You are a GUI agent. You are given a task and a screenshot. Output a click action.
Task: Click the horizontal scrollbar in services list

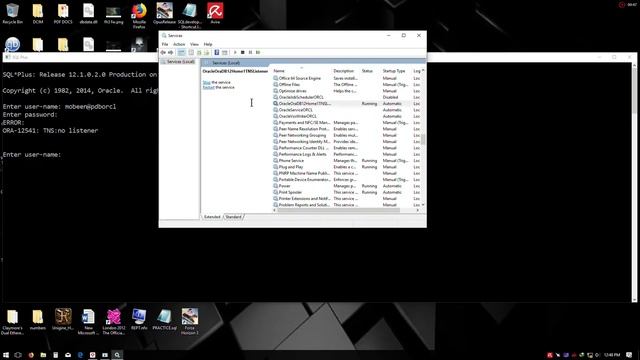pos(339,210)
